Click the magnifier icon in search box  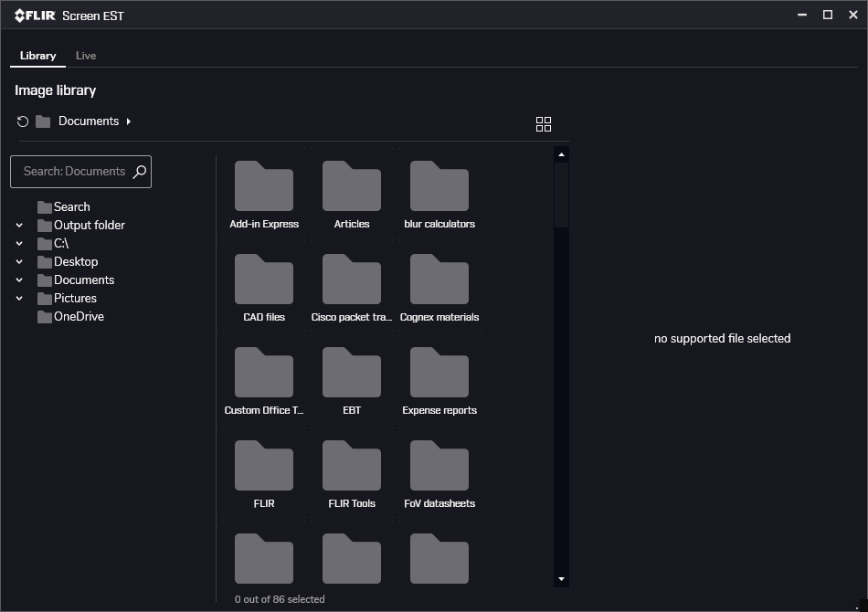pos(140,172)
